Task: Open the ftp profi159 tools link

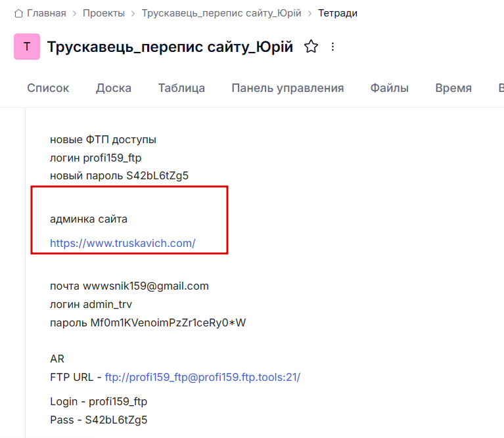Action: coord(202,377)
